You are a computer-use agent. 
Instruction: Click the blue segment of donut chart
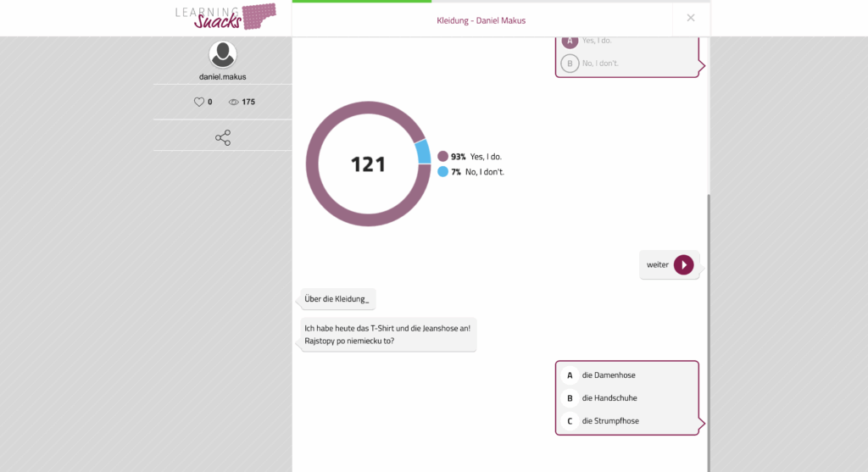click(423, 153)
